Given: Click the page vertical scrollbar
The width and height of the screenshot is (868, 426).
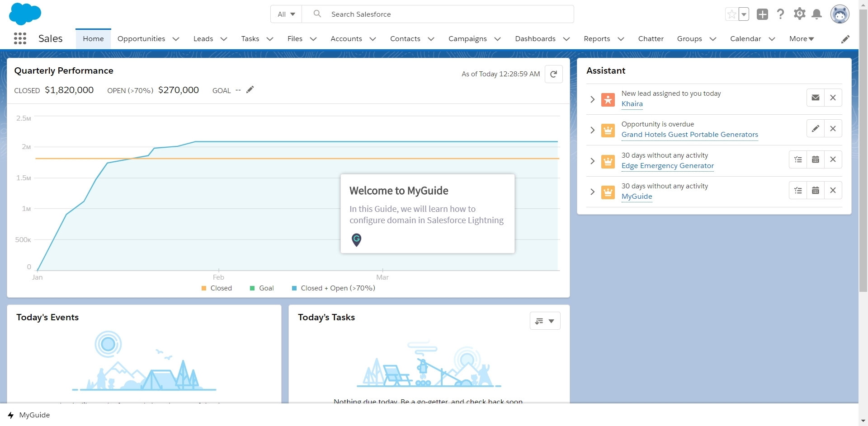Looking at the screenshot, I should (863, 150).
